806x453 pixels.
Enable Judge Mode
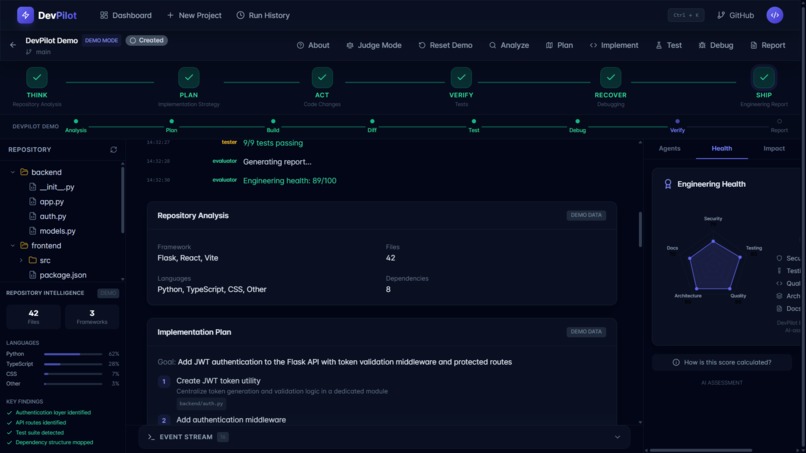pyautogui.click(x=374, y=45)
